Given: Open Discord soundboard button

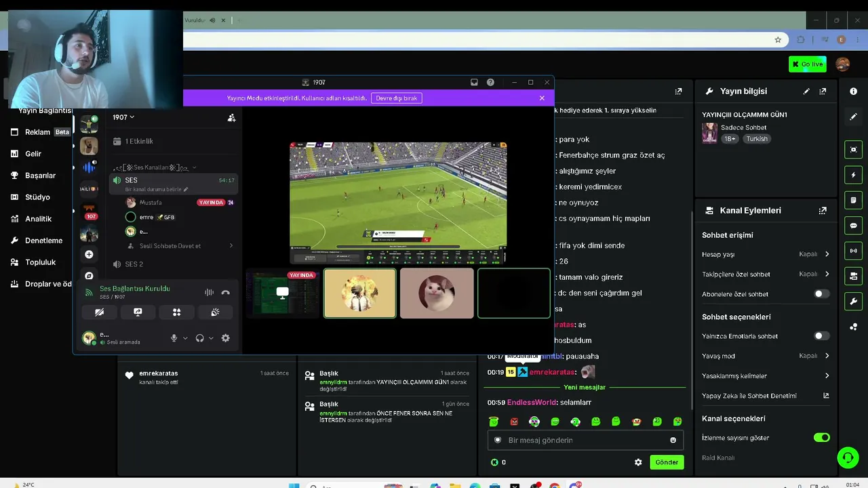Looking at the screenshot, I should [215, 312].
